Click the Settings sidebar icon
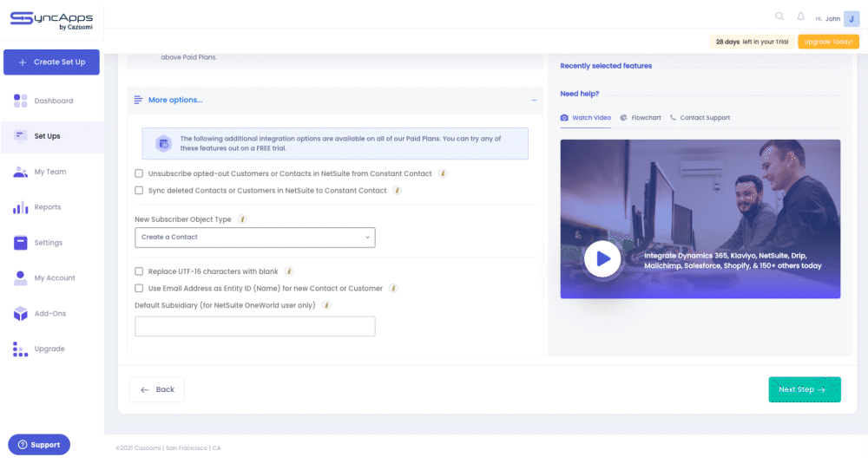Screen dimensions: 868x470 [x=21, y=243]
